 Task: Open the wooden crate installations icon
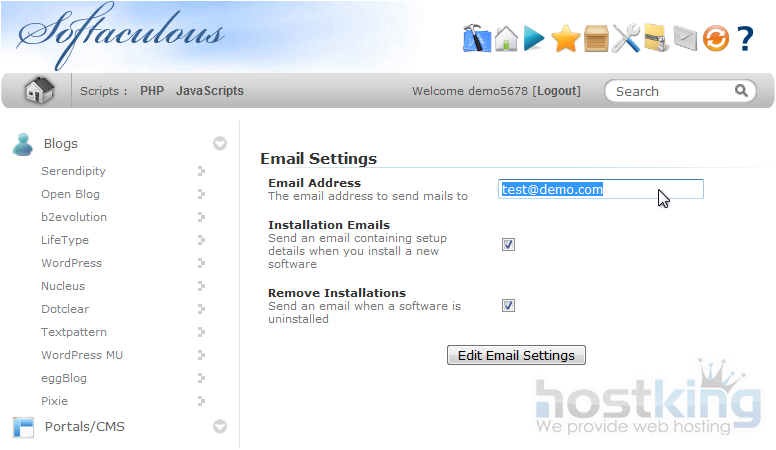tap(596, 39)
